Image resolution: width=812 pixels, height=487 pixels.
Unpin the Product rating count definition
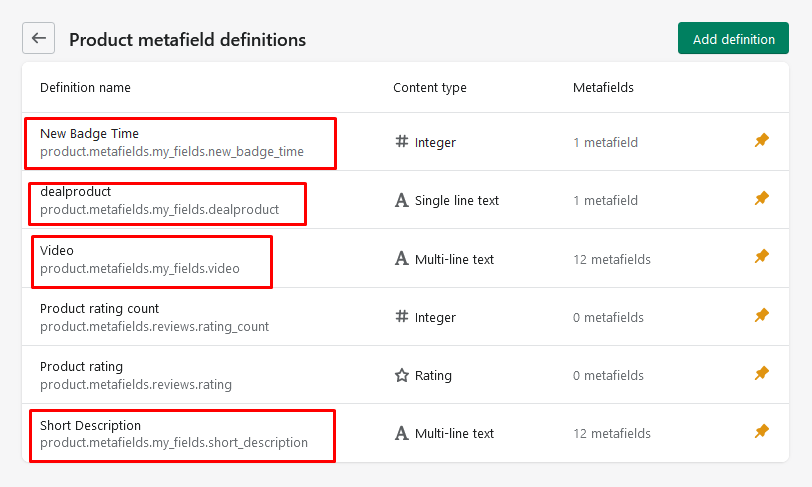pos(761,316)
